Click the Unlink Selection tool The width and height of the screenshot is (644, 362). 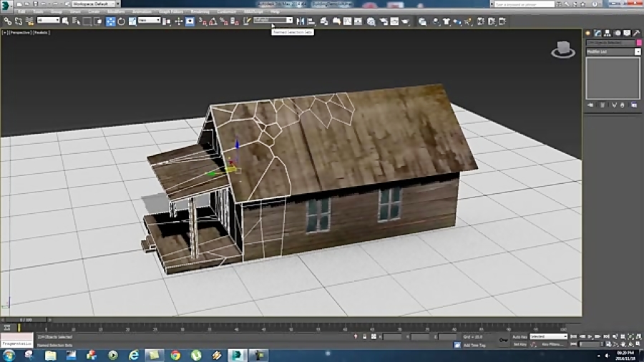[19, 21]
